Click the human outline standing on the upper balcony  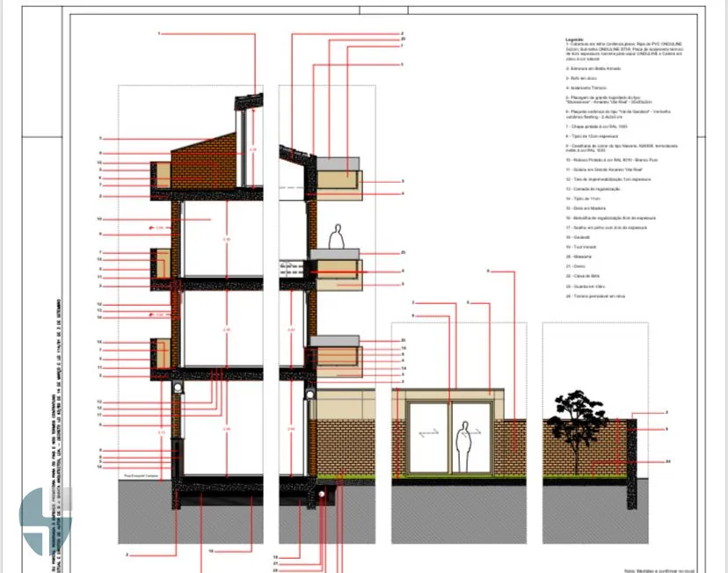pos(337,236)
